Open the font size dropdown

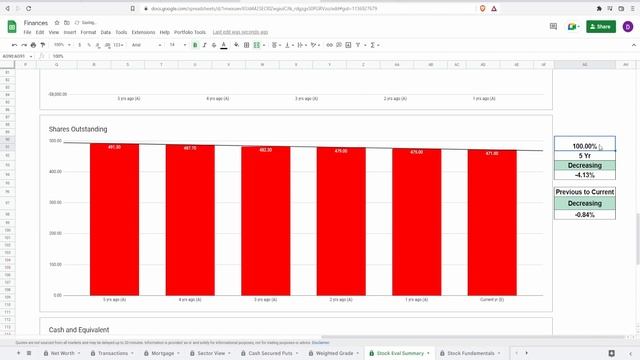coord(178,45)
